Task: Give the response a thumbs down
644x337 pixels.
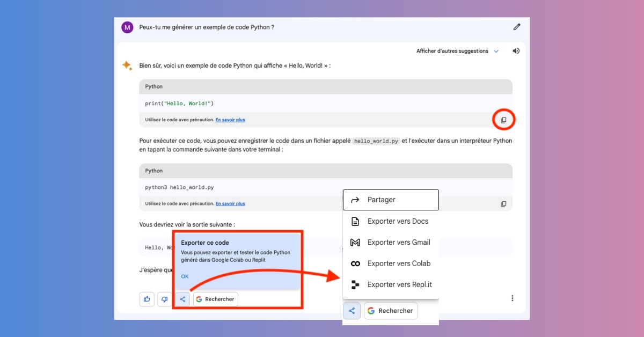Action: tap(164, 299)
